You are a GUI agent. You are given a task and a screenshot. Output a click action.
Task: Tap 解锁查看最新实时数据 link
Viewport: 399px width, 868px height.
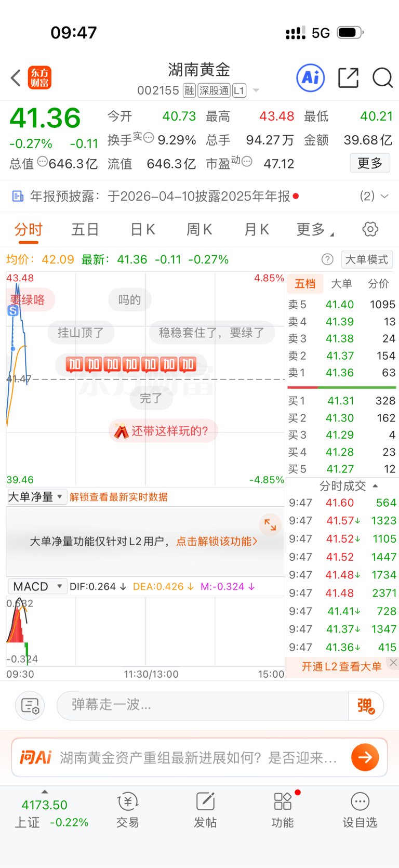pos(118,497)
